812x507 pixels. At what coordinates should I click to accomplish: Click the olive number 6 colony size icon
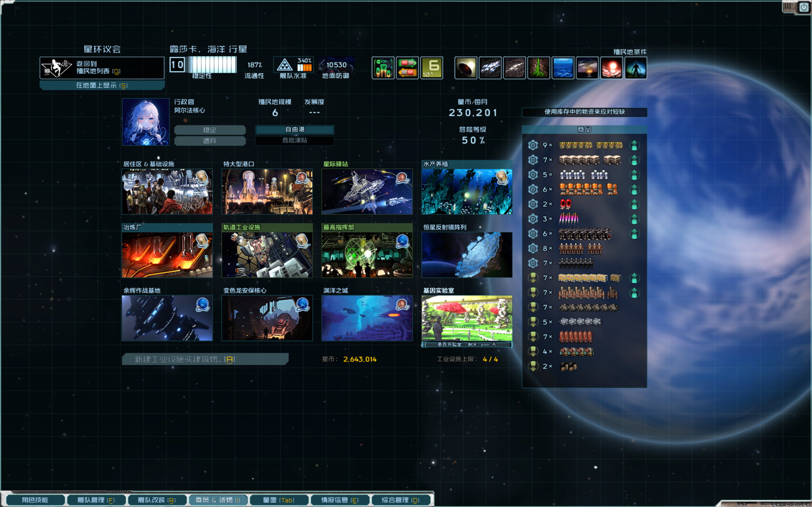pos(431,68)
